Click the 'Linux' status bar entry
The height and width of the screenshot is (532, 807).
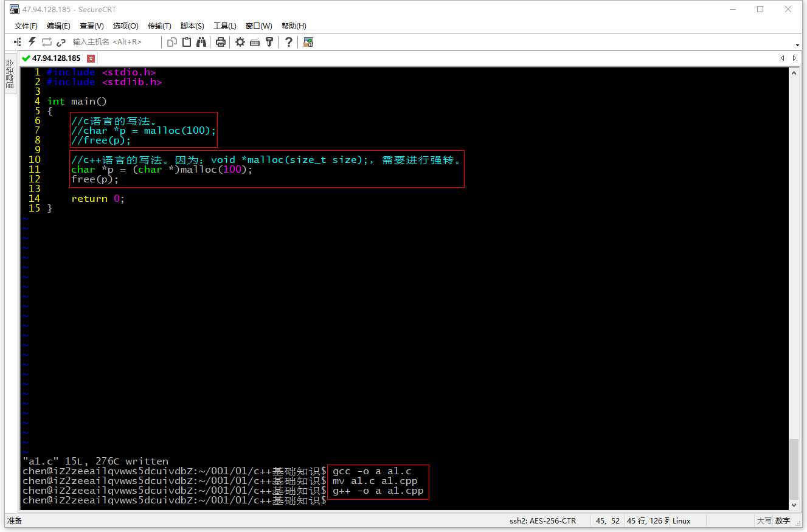pyautogui.click(x=681, y=521)
